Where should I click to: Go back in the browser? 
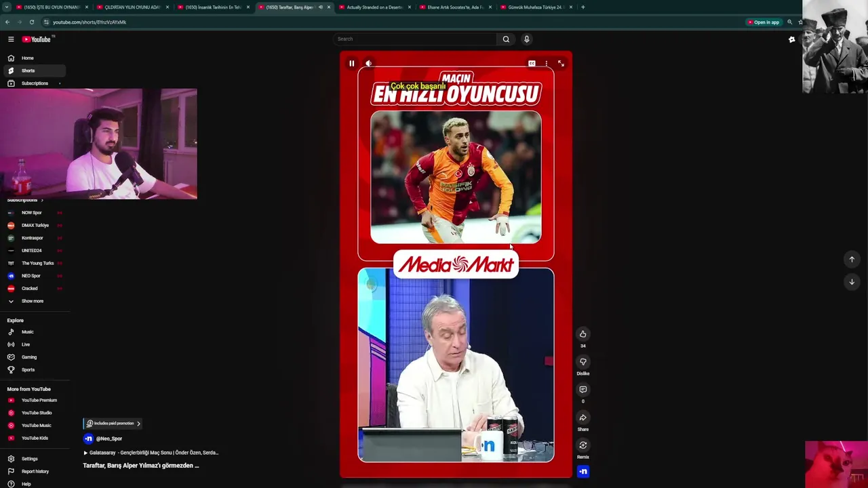7,22
